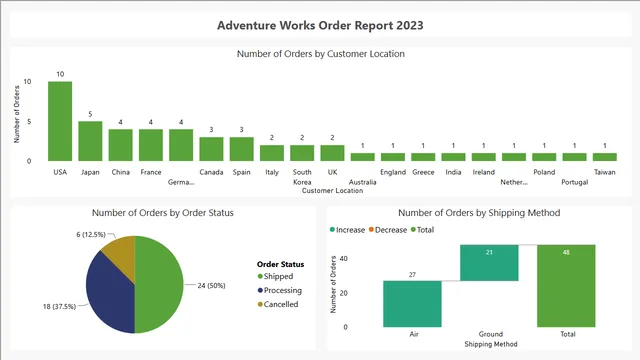Select the Australia bar in location chart

(362, 157)
